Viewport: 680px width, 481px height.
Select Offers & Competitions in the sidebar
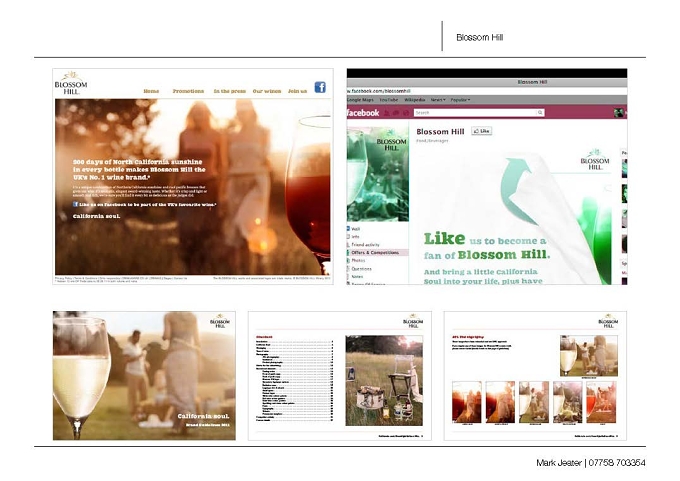point(377,252)
